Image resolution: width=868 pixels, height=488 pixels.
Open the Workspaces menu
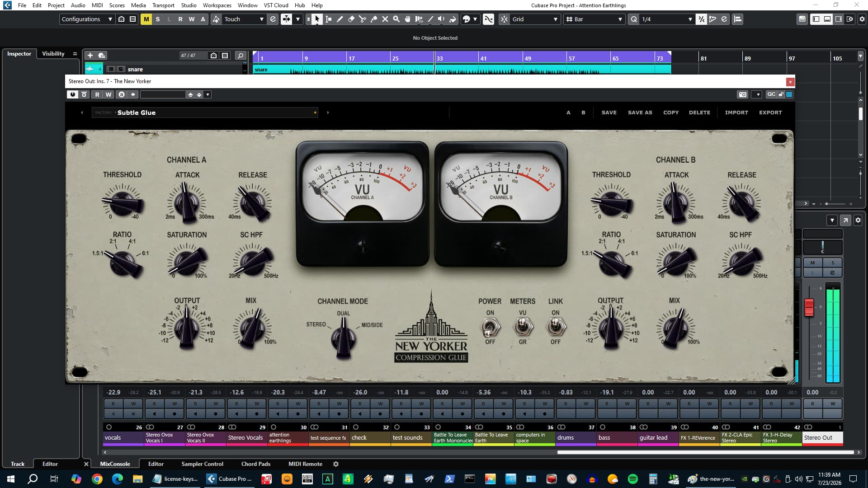point(217,5)
